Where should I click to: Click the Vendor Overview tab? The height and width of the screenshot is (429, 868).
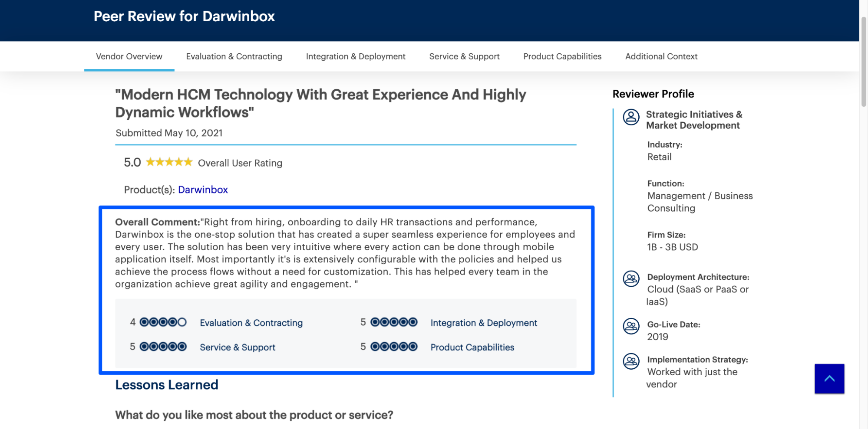point(129,56)
